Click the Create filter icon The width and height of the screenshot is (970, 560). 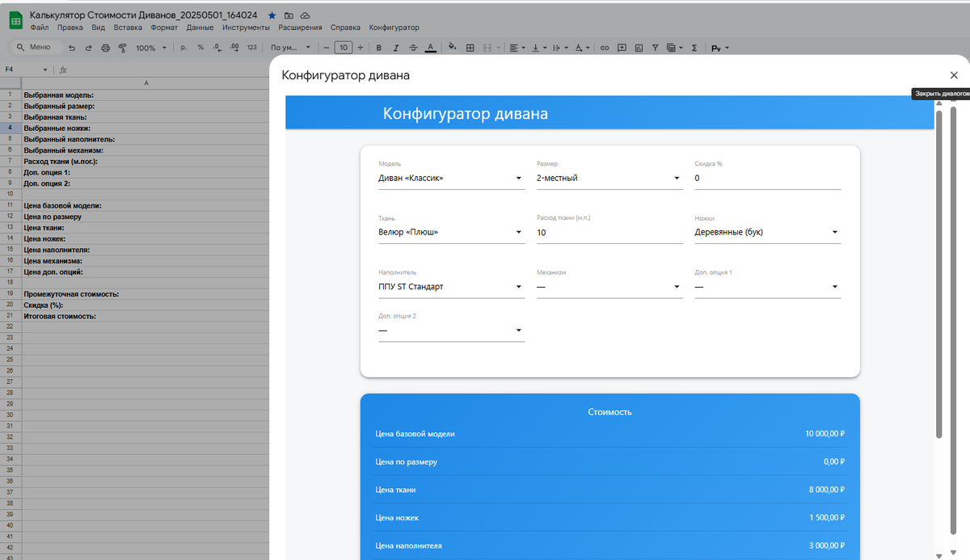coord(656,48)
